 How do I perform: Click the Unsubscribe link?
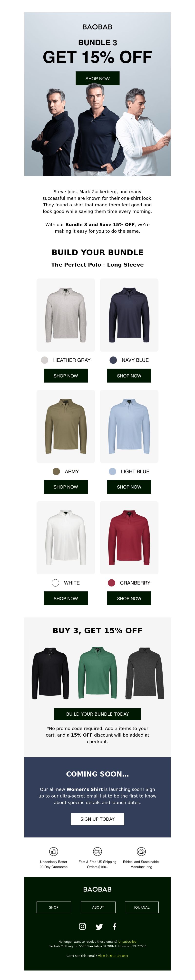coord(127,942)
